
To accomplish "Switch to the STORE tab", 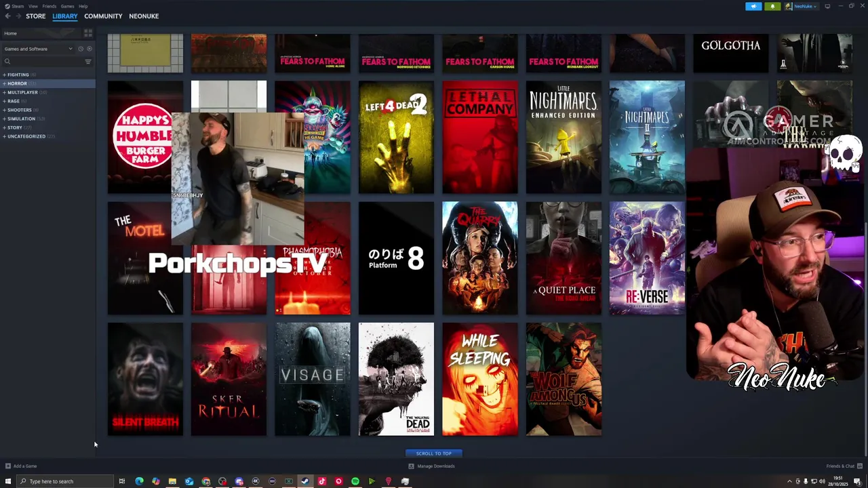I will coord(36,16).
